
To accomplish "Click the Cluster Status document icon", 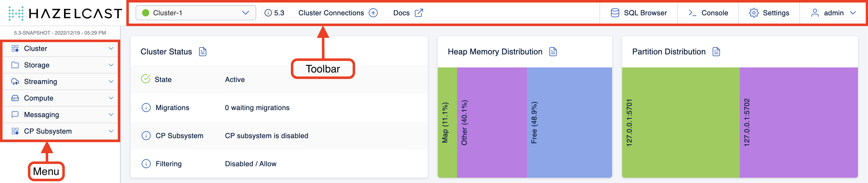I will [x=202, y=52].
